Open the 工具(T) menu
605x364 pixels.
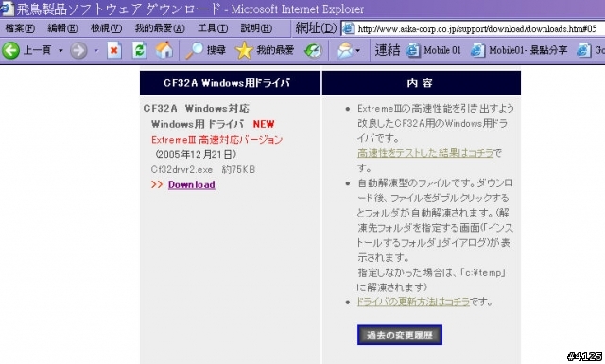coord(213,28)
